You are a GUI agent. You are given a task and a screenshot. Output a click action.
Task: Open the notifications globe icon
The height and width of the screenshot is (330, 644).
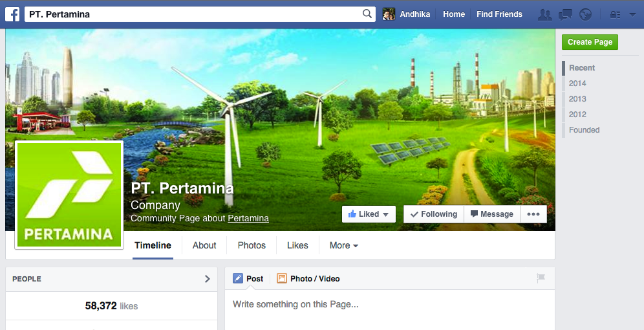click(585, 14)
